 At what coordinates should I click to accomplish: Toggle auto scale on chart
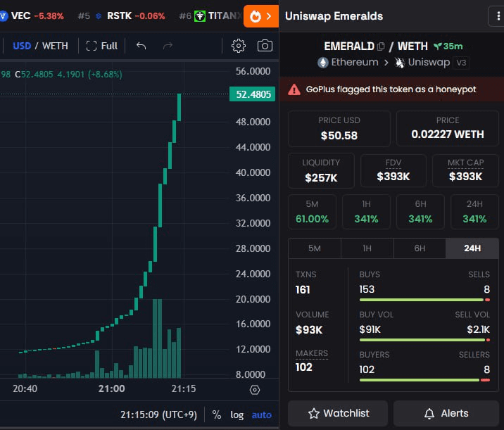coord(262,415)
